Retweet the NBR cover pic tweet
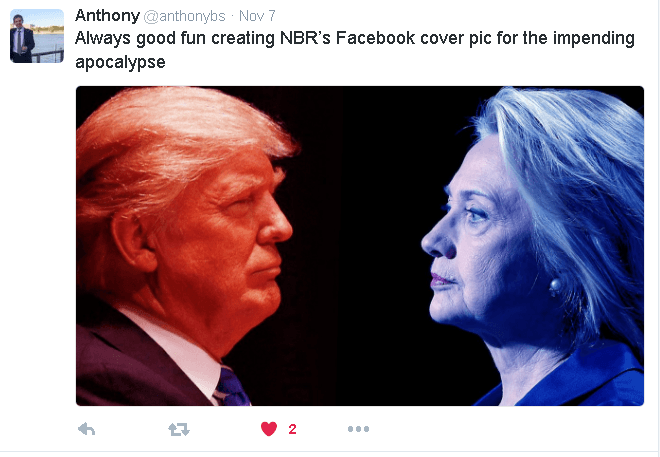Screen dimensions: 660x457 [x=179, y=429]
